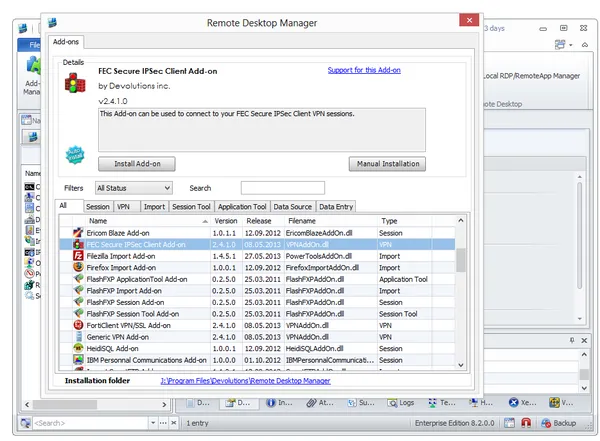Open the At... attachments tab in main window
Viewport: 600px width, 441px height.
(320, 402)
